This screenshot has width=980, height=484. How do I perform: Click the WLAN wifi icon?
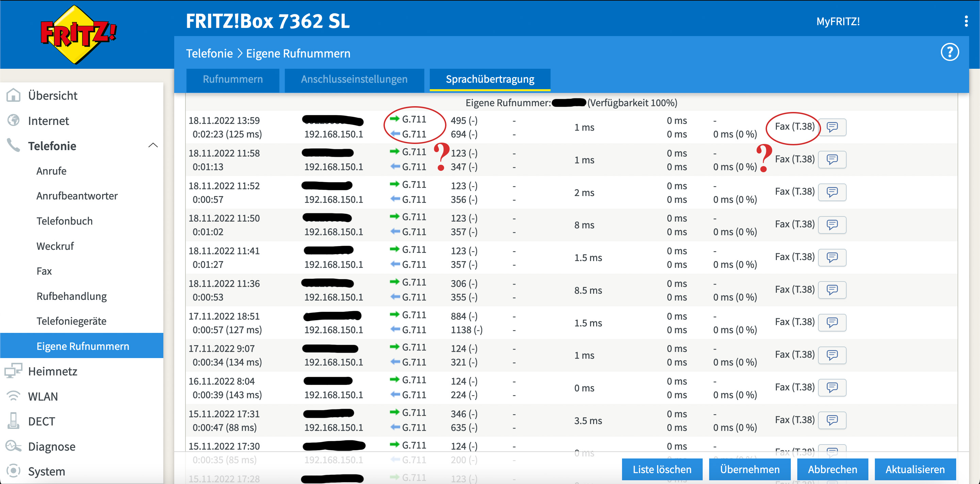coord(14,396)
